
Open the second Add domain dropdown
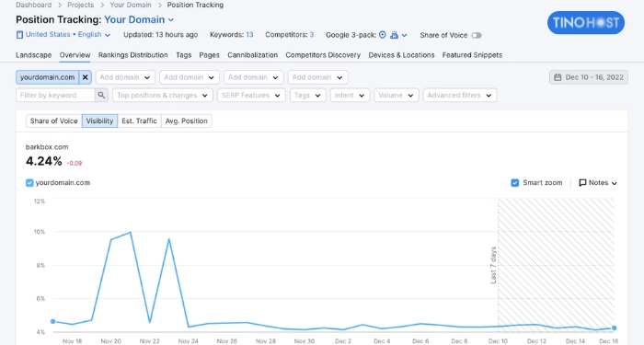[x=190, y=77]
